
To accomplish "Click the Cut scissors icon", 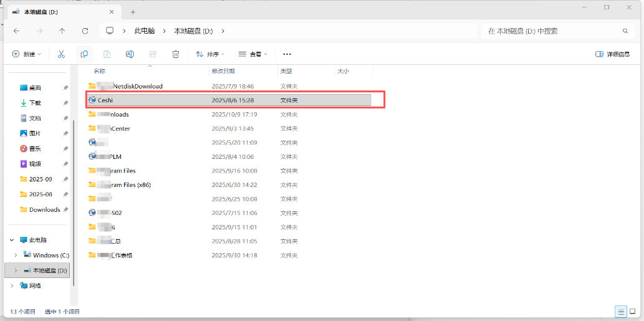I will pyautogui.click(x=61, y=54).
